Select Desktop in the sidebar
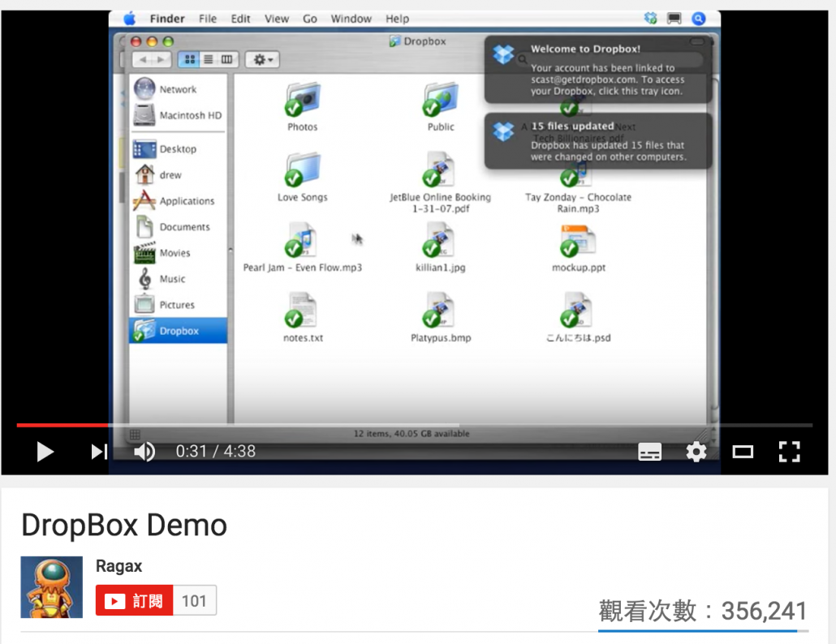The width and height of the screenshot is (836, 644). [178, 149]
